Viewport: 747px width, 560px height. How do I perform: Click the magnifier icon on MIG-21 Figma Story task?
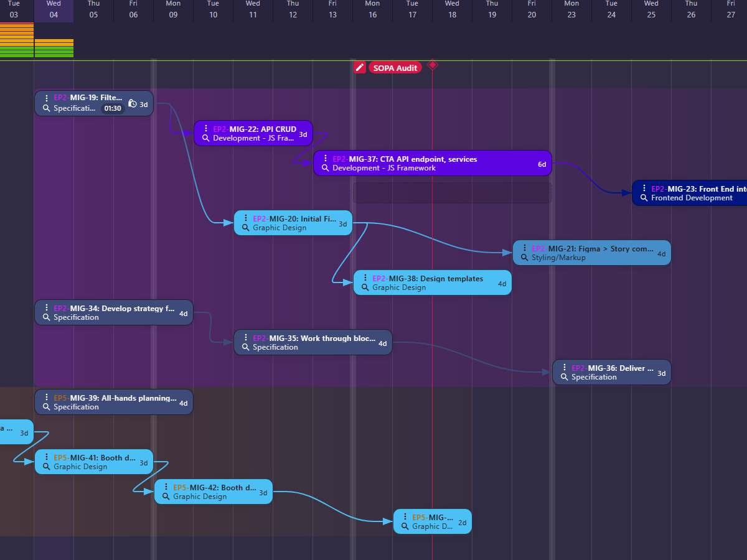[x=524, y=258]
